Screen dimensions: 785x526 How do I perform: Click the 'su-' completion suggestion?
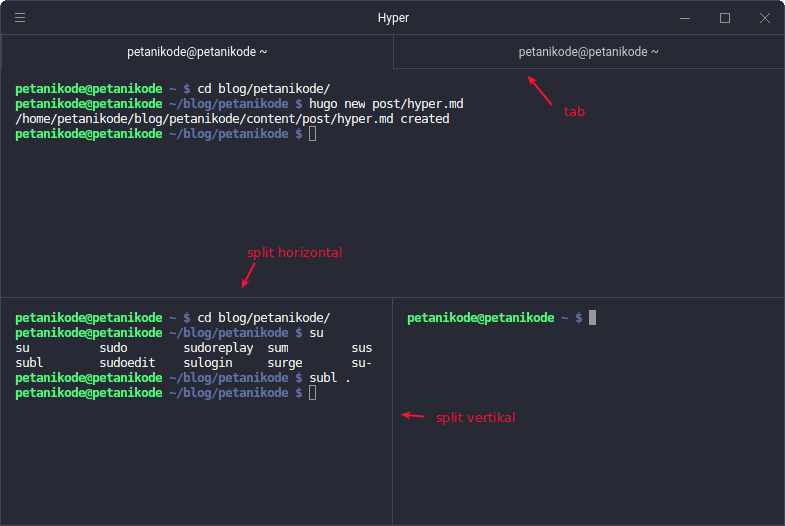click(361, 363)
